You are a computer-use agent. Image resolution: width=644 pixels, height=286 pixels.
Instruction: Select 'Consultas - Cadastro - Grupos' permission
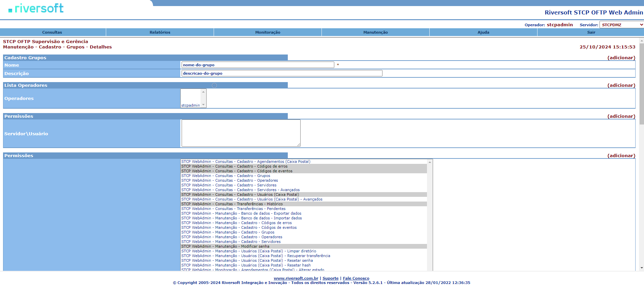(304, 176)
